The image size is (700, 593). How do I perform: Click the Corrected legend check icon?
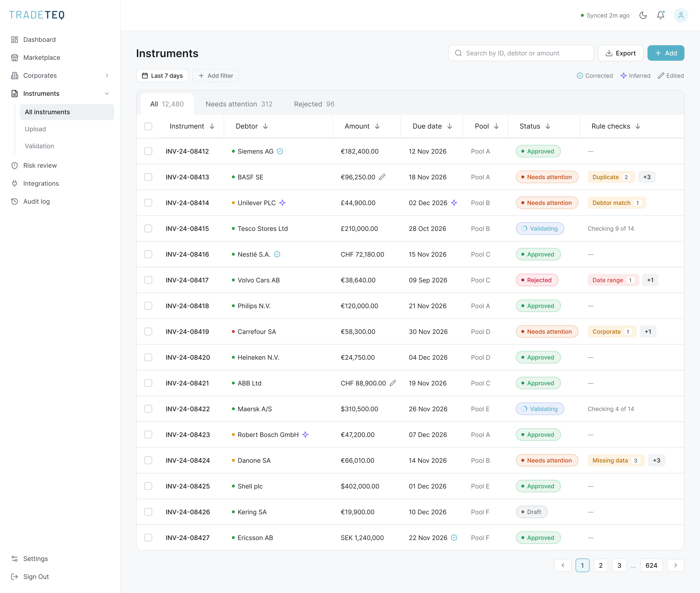pos(580,76)
